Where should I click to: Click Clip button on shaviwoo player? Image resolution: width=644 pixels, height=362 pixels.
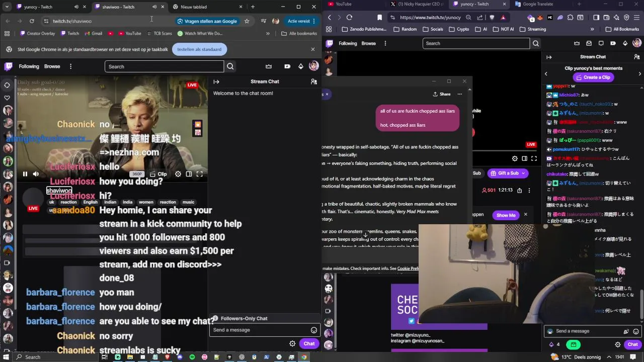click(158, 174)
